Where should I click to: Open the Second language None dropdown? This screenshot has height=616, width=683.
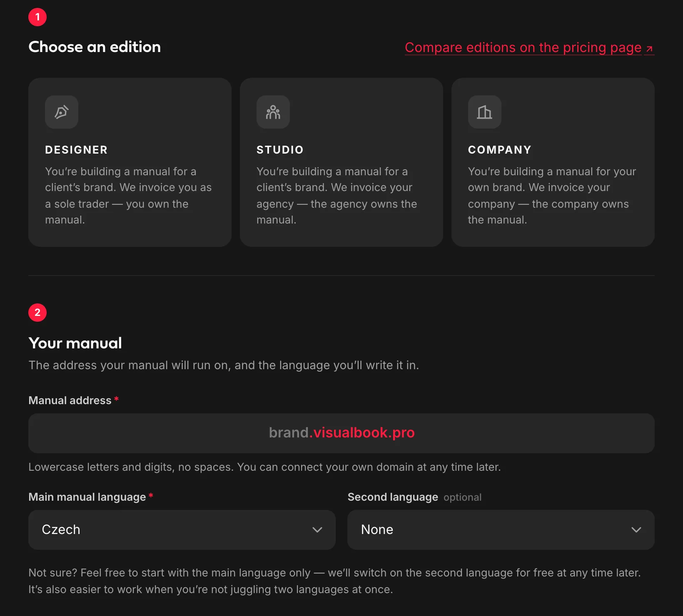pos(501,529)
